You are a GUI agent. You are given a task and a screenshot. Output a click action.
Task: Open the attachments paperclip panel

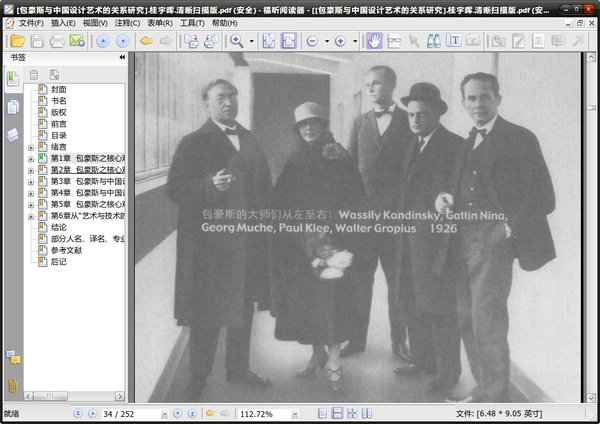tap(13, 385)
